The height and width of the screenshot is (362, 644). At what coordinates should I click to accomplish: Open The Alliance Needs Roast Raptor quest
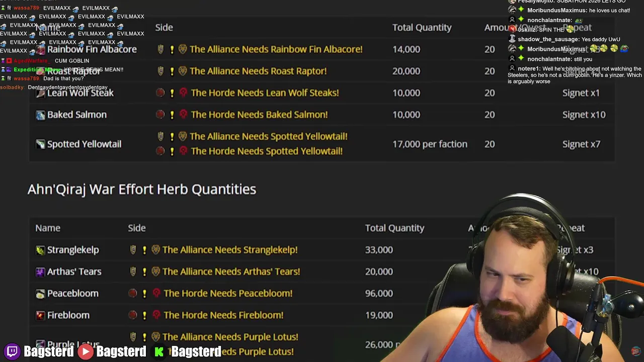tap(258, 71)
